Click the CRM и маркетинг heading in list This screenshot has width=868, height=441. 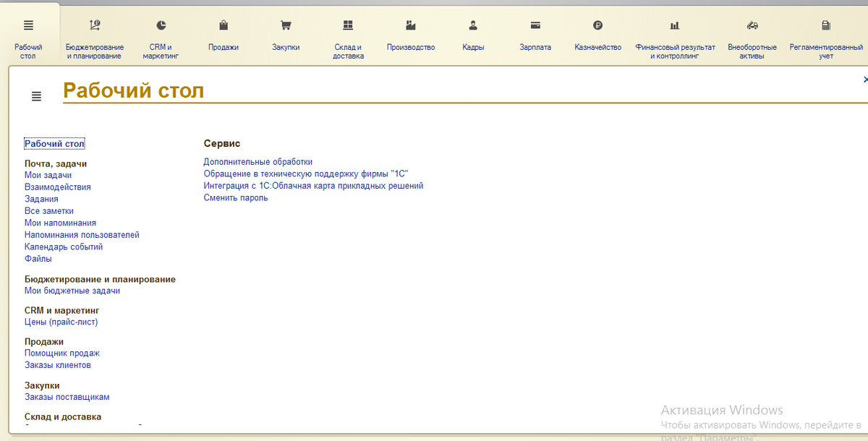click(x=61, y=311)
